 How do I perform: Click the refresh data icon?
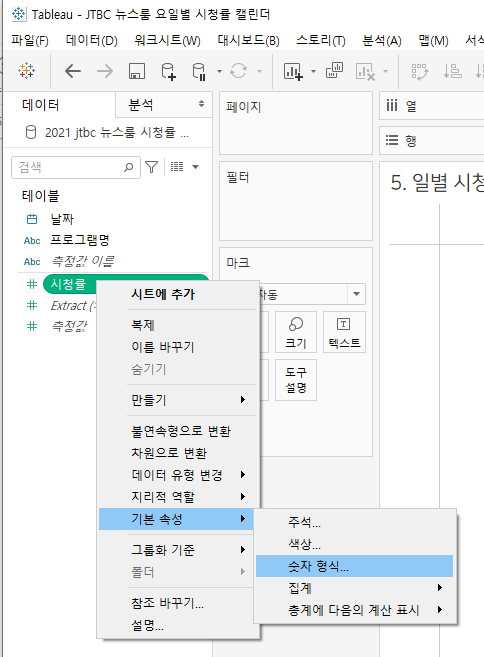coord(238,71)
